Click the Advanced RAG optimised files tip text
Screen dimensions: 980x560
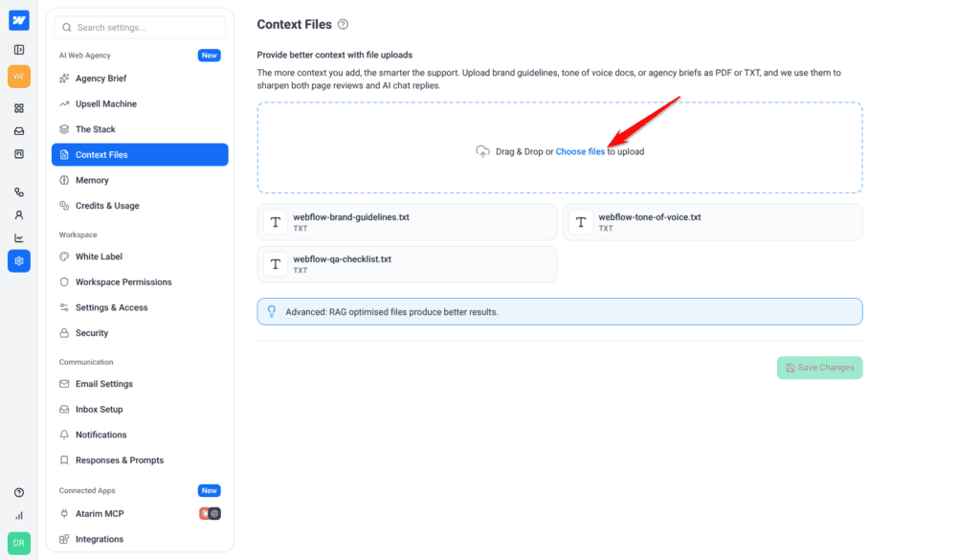click(391, 312)
